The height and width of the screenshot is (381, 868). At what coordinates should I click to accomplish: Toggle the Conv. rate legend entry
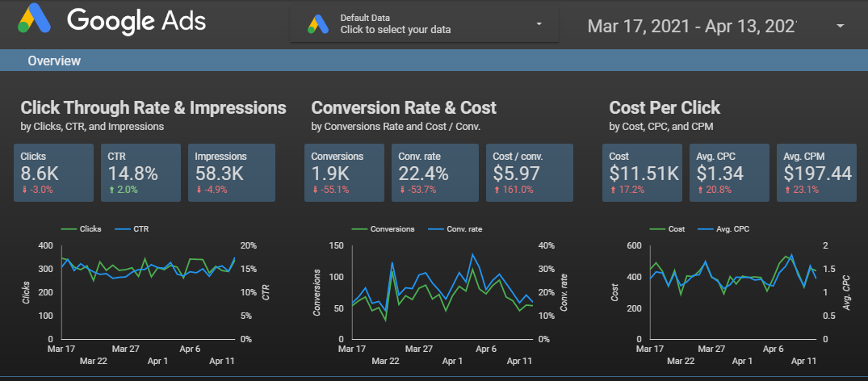(x=455, y=228)
